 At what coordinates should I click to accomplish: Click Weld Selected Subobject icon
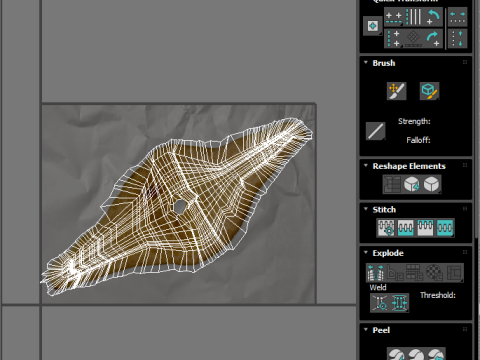pos(399,303)
